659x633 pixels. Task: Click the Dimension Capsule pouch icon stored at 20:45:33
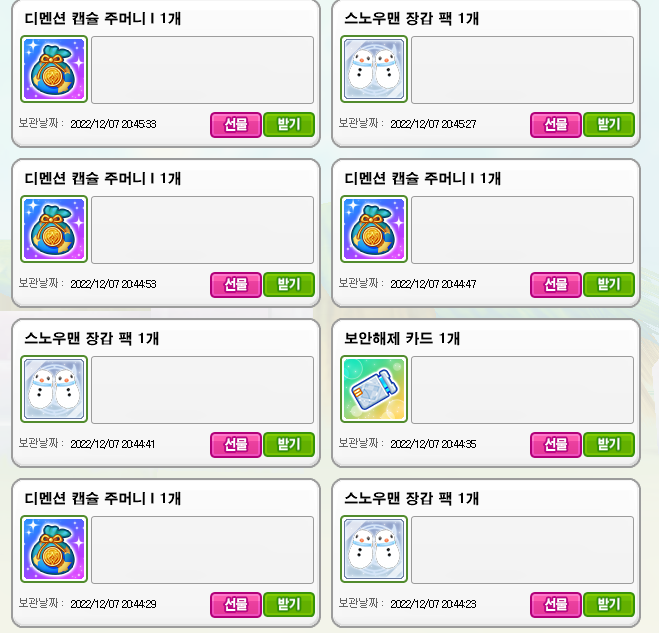point(54,69)
